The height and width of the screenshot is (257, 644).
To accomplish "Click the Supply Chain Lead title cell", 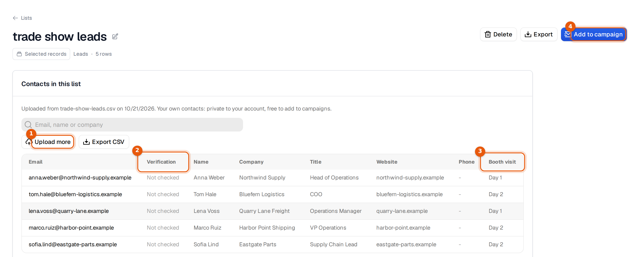I will coord(334,245).
